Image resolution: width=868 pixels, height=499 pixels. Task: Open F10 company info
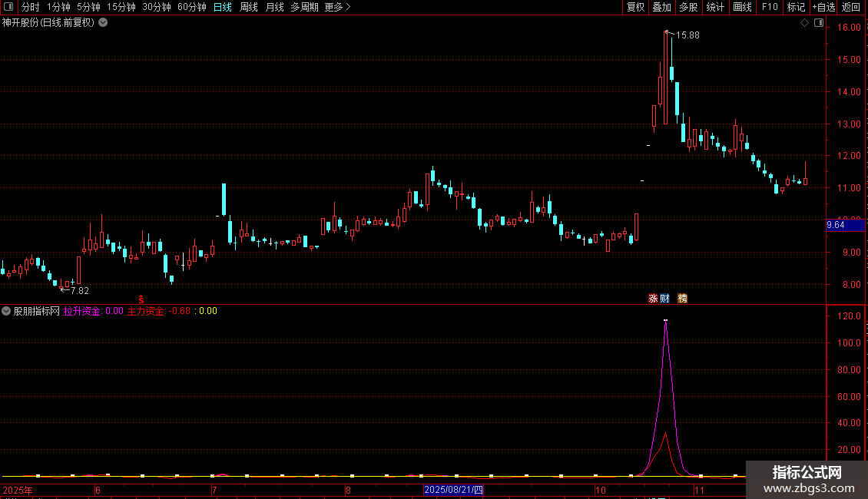coord(770,7)
